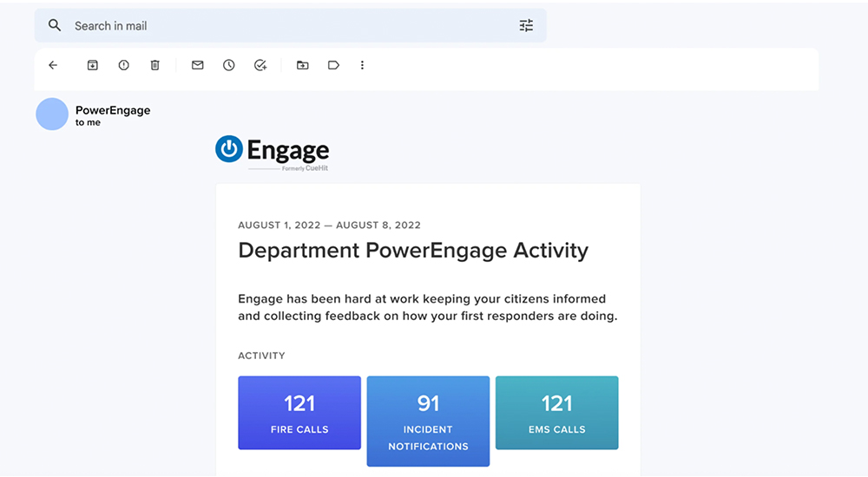This screenshot has width=868, height=477.
Task: Open Labels icon
Action: click(x=333, y=65)
